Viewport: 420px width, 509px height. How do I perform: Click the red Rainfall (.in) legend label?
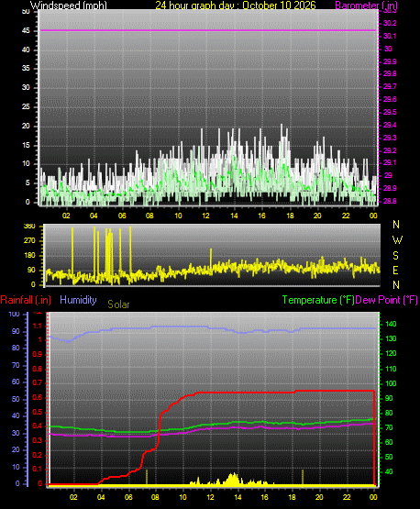point(26,300)
